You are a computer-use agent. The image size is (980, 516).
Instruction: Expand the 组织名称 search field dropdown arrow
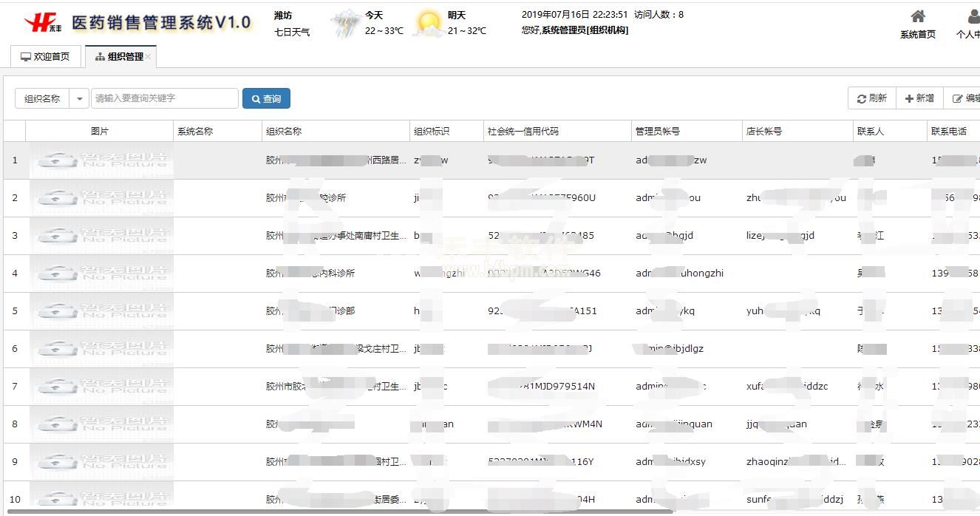click(80, 98)
